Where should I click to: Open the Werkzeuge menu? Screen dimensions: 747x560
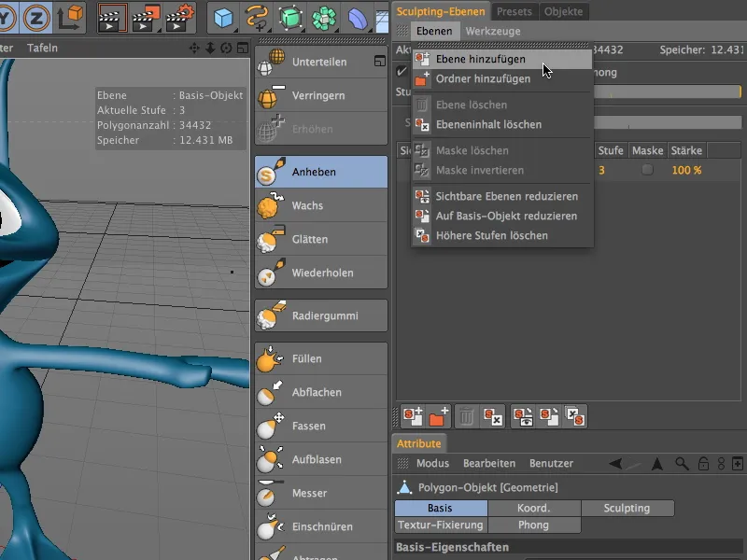click(x=493, y=31)
